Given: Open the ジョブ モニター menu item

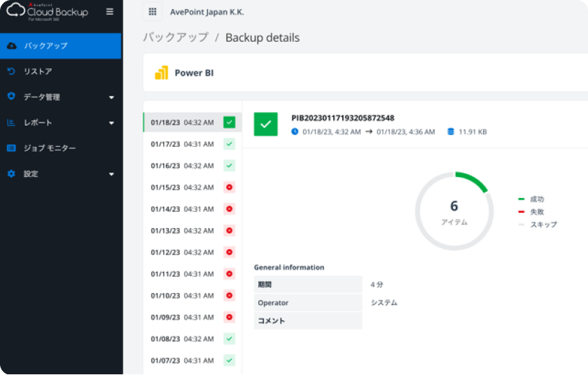Looking at the screenshot, I should 60,148.
